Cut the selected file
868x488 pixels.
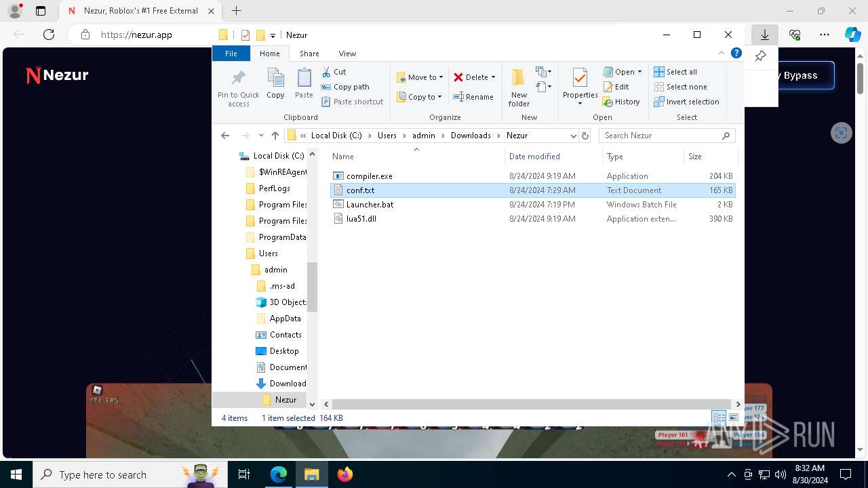(x=334, y=72)
